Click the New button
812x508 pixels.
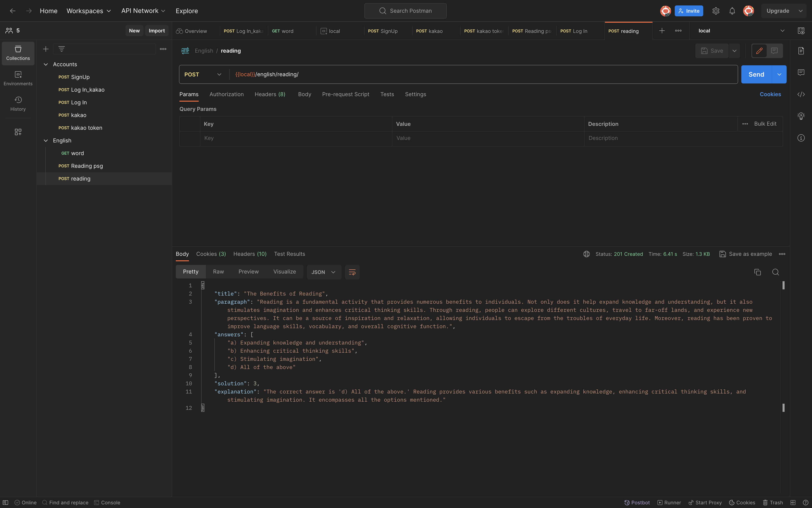click(134, 31)
